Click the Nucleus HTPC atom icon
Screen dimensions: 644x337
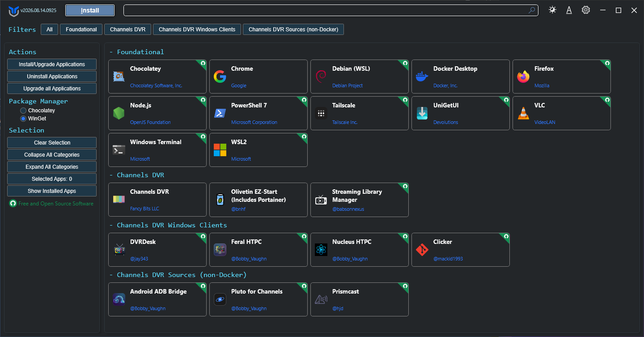[321, 250]
